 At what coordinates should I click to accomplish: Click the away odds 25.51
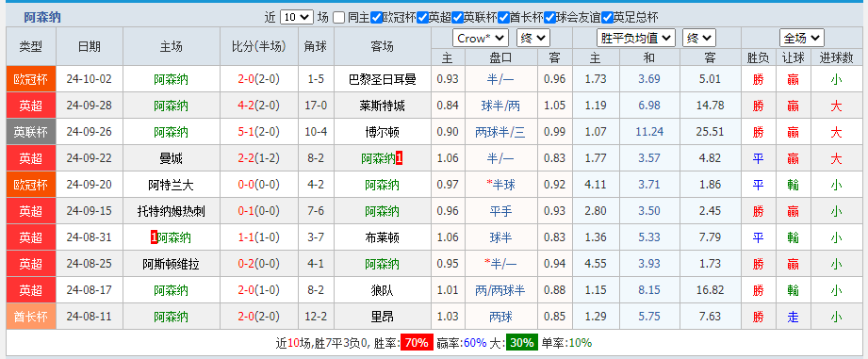[710, 132]
